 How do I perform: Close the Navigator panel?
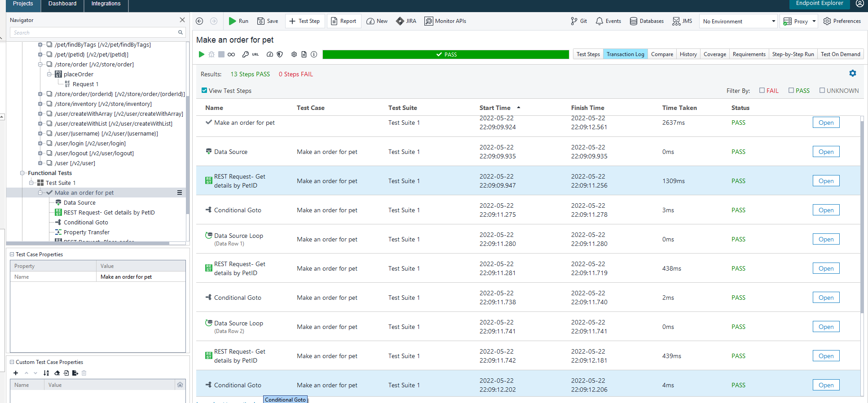tap(182, 20)
